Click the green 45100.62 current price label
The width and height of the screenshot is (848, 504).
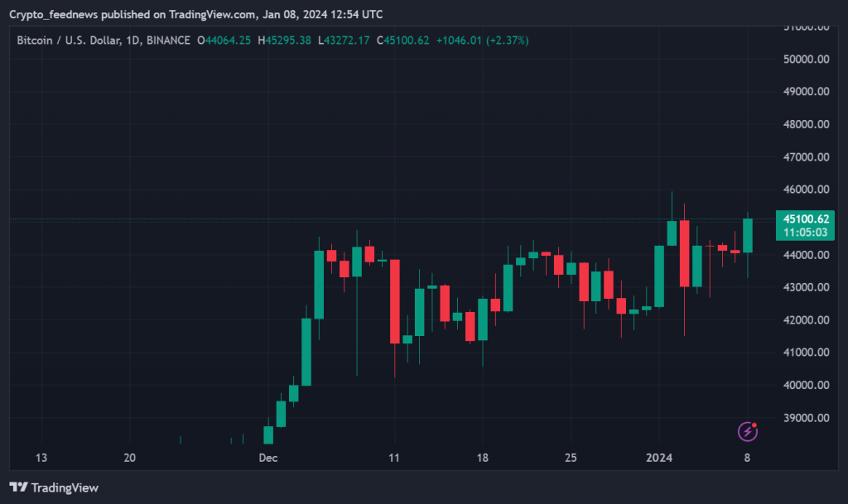(805, 218)
